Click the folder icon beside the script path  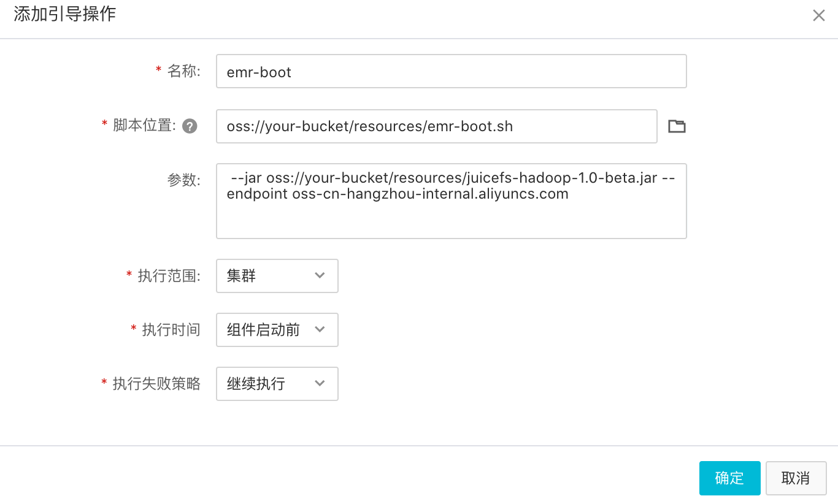point(677,126)
